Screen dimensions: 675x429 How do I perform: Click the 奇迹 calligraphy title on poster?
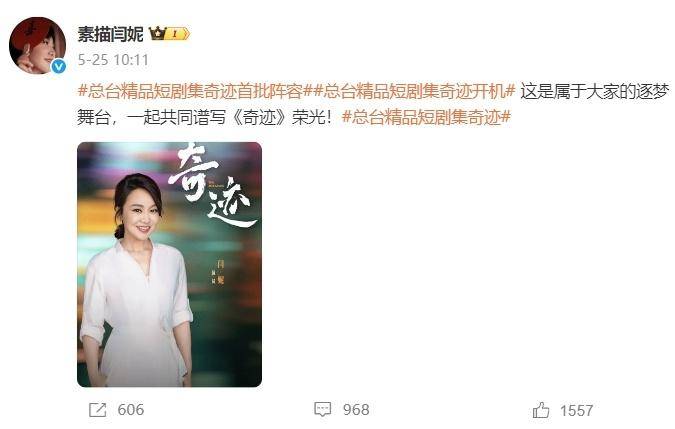(x=211, y=187)
